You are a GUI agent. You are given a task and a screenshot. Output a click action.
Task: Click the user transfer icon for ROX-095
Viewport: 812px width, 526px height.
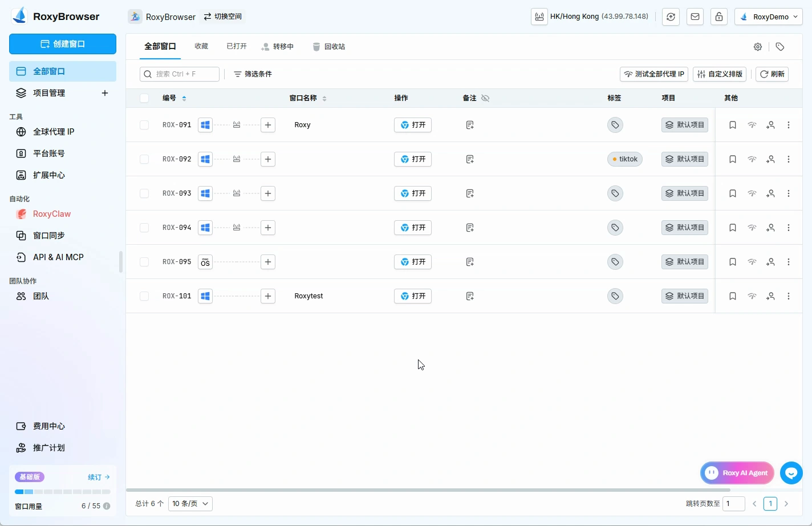[770, 262]
